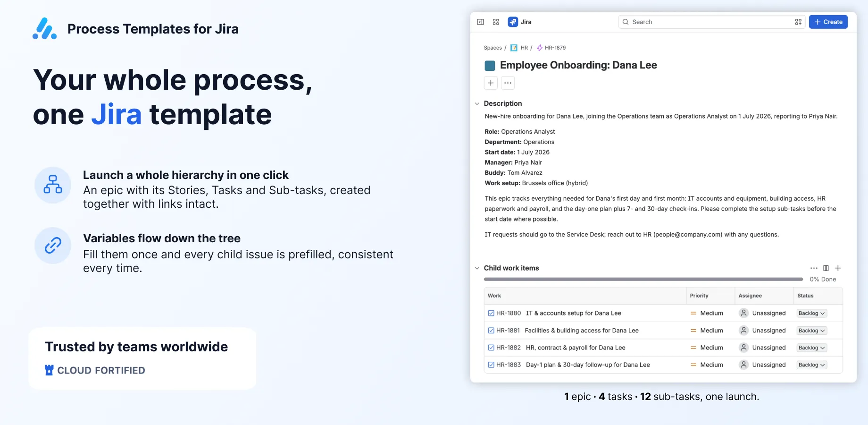Open Backlog status dropdown for HR-1881

[x=811, y=331]
